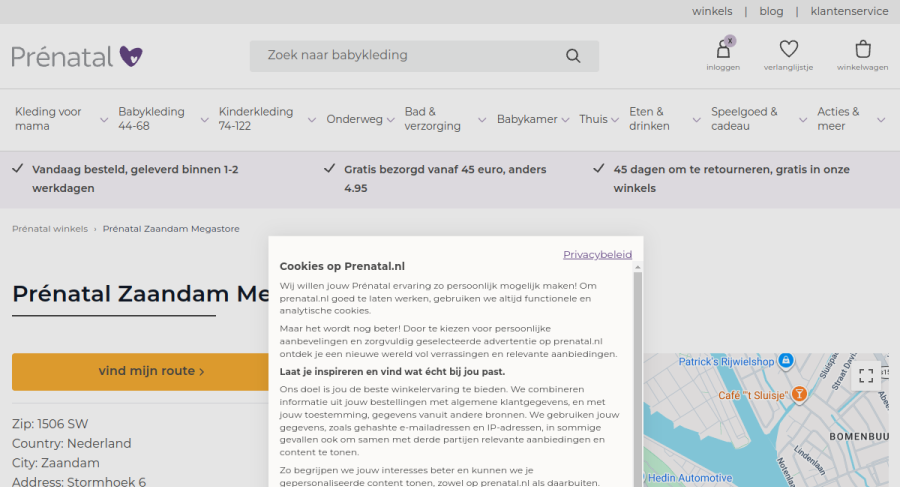Expand Kleding voor mama menu chevron
Viewport: 900px width, 487px height.
104,120
